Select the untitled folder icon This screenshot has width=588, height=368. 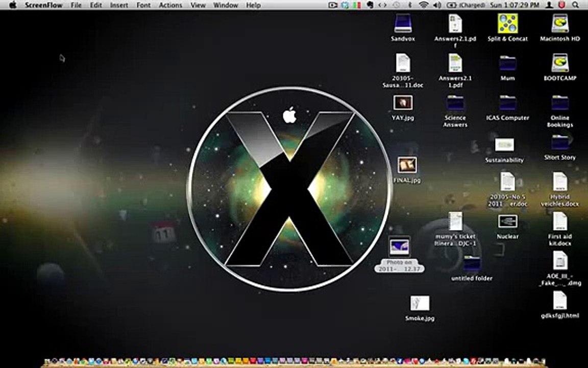pos(472,264)
